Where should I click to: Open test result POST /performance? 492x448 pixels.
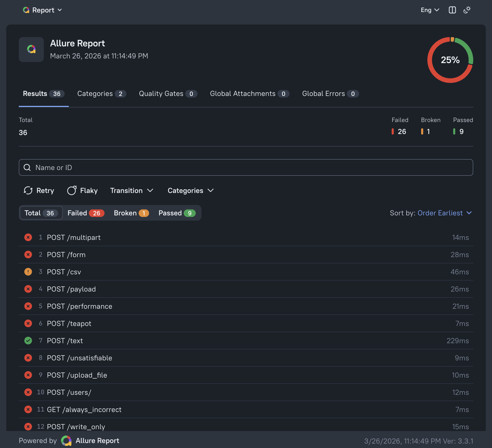pyautogui.click(x=246, y=306)
